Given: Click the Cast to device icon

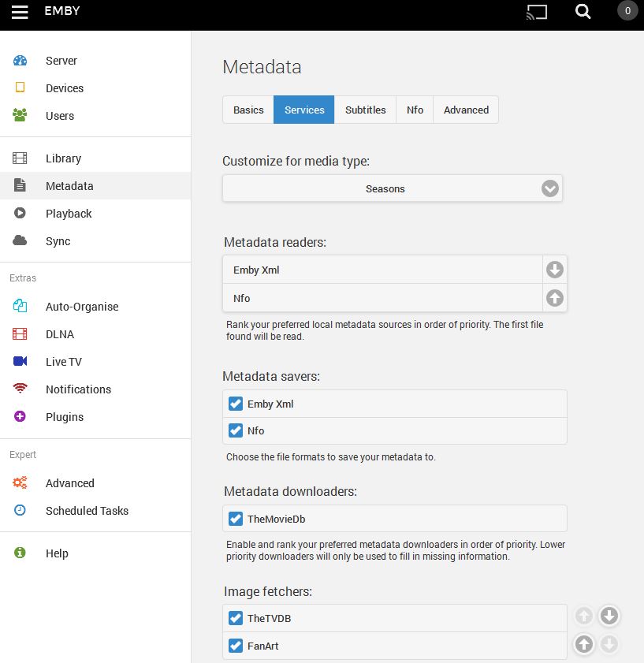Looking at the screenshot, I should 537,12.
